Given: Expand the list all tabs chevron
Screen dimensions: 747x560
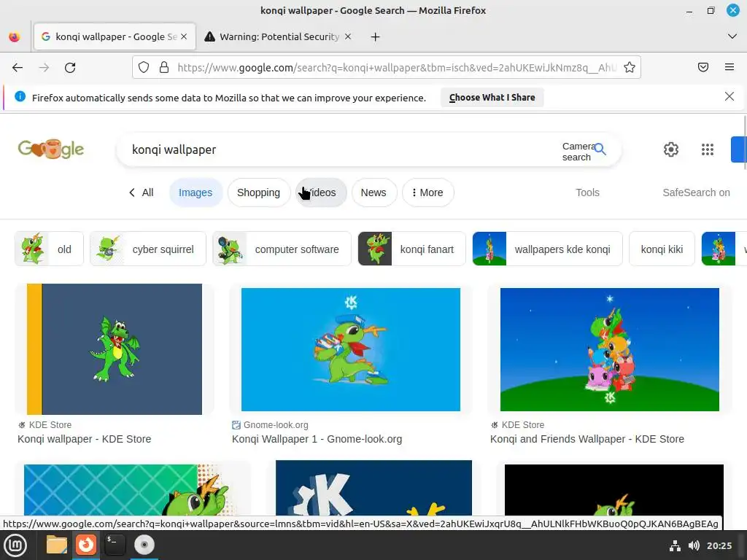Looking at the screenshot, I should [732, 36].
